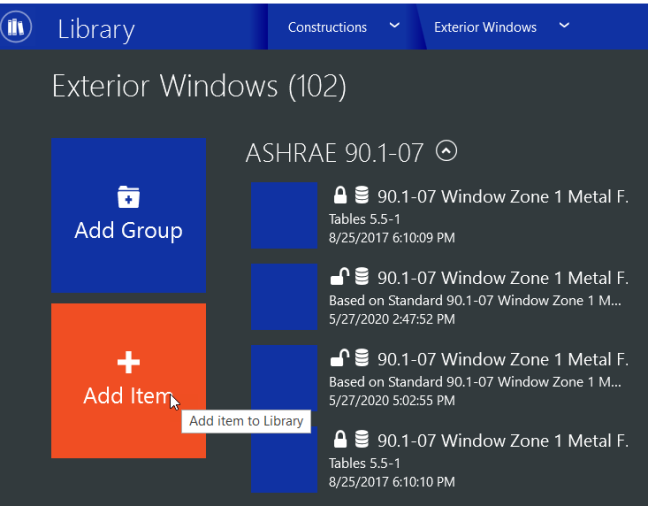Click database icon of the 5:02:55 PM item
Image resolution: width=648 pixels, height=506 pixels.
pos(361,358)
